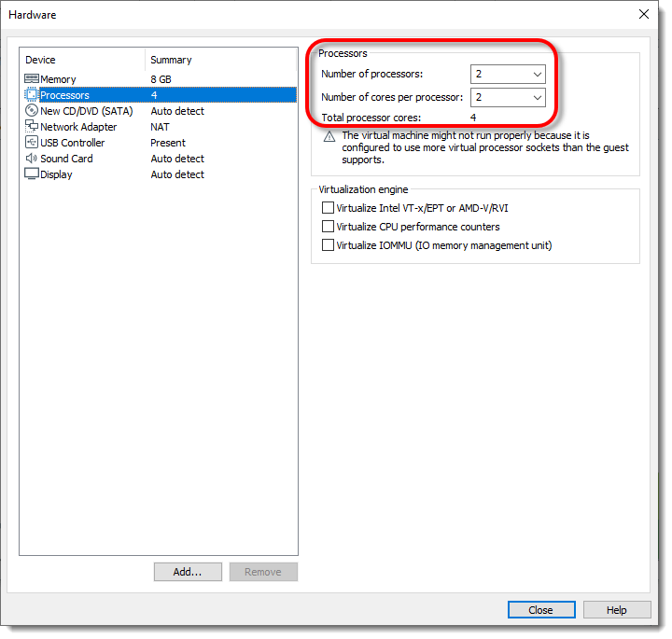The image size is (672, 639).
Task: Click Auto detect summary for CD/DVD
Action: click(177, 111)
